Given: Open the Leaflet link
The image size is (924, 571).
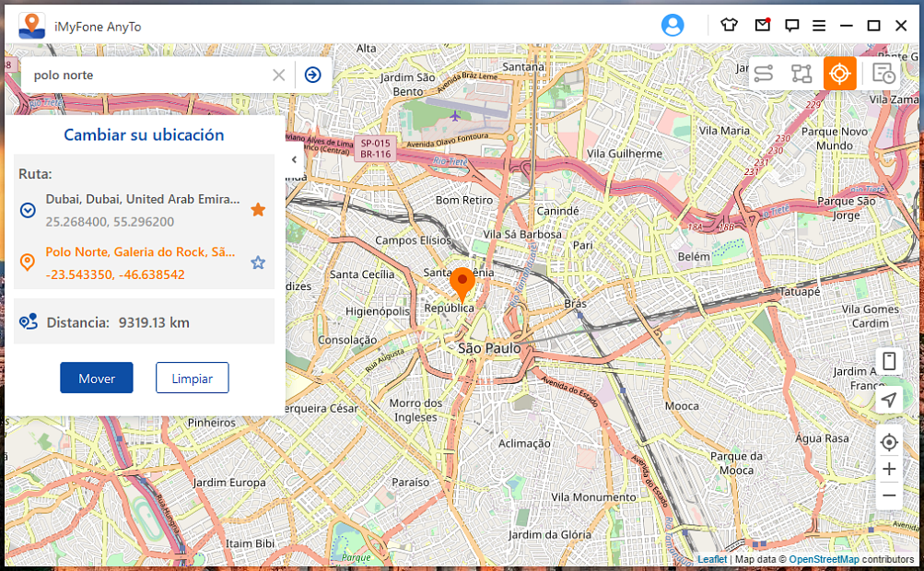Looking at the screenshot, I should 712,559.
